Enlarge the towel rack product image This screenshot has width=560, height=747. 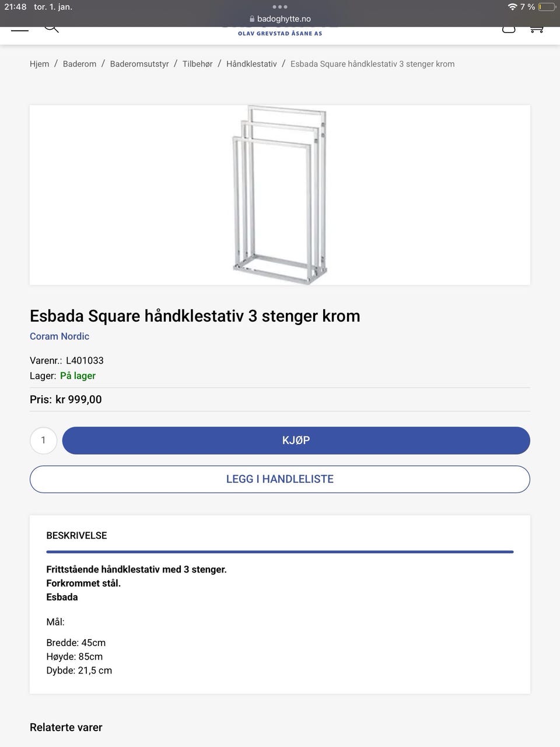point(280,195)
